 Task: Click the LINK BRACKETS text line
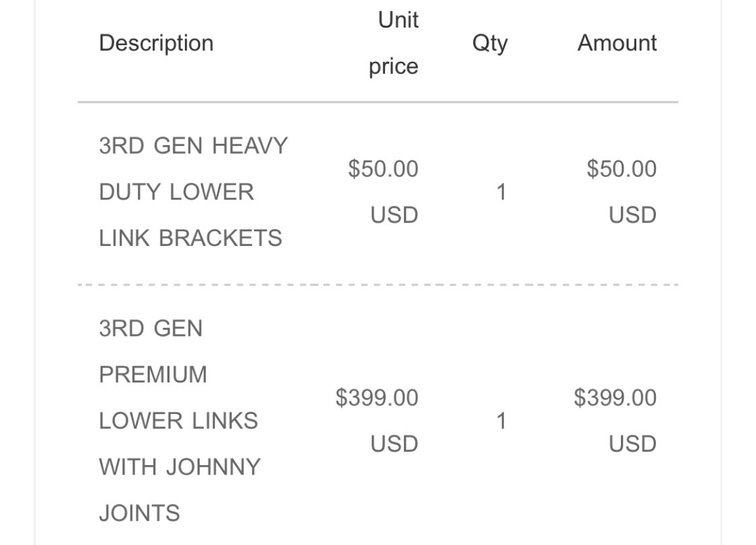click(190, 239)
